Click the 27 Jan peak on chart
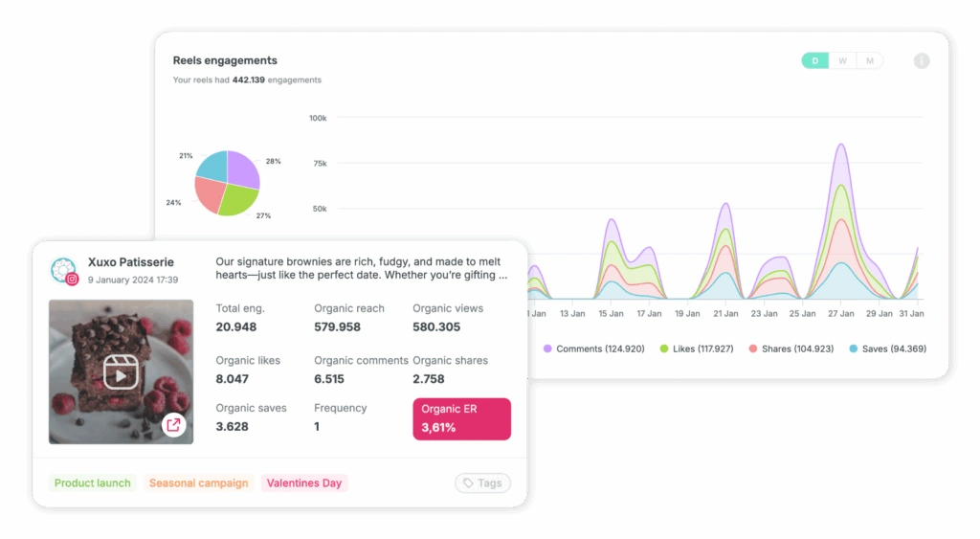Image resolution: width=980 pixels, height=539 pixels. click(841, 146)
